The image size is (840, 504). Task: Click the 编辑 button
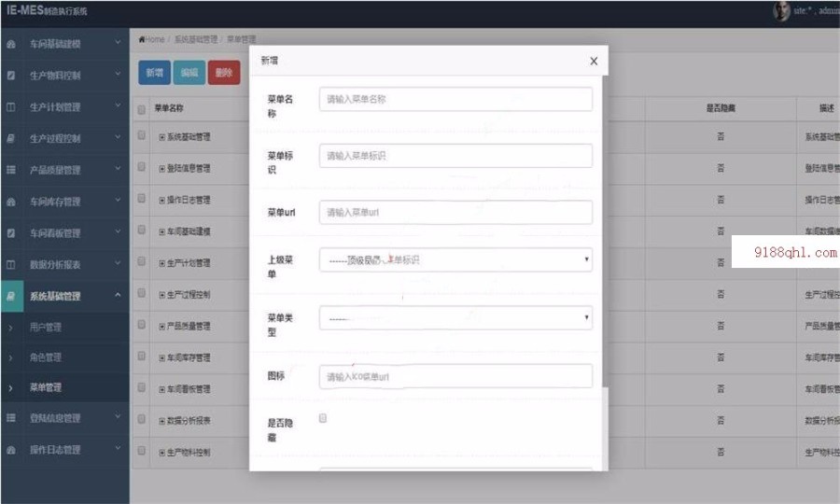pos(189,72)
